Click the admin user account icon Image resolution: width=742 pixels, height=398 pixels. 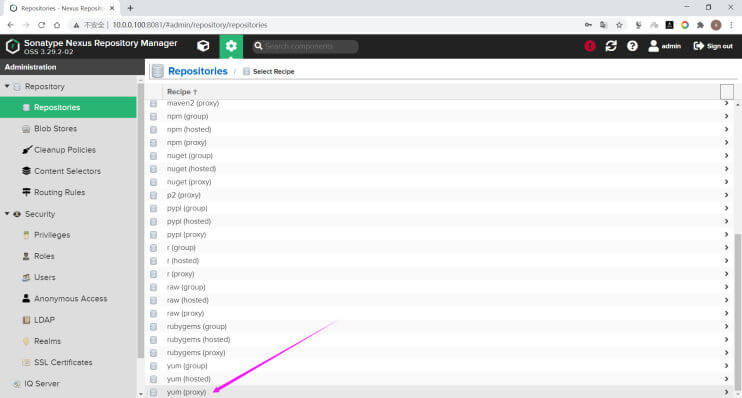654,46
